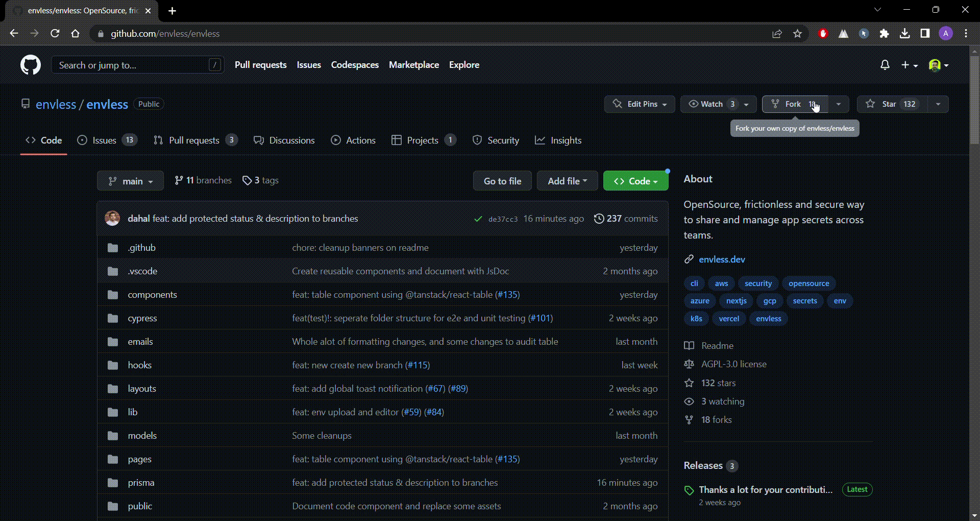Click the browser home icon
Image resolution: width=980 pixels, height=521 pixels.
coord(76,34)
